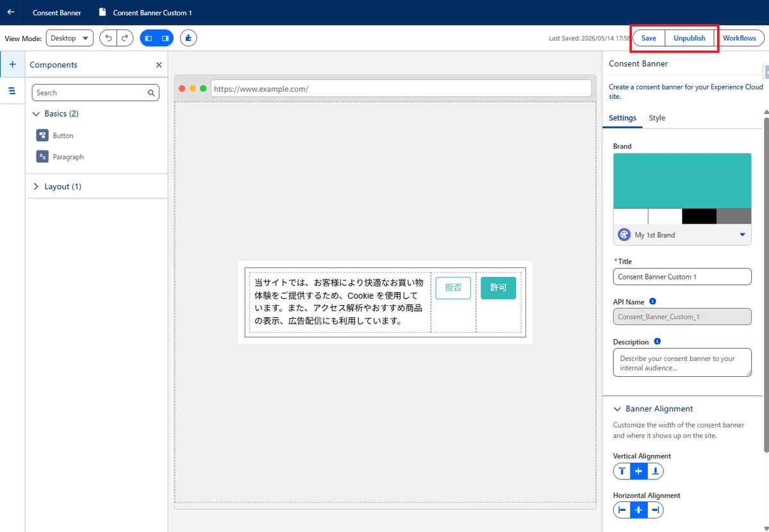Click the search magnifier icon
769x532 pixels.
pyautogui.click(x=151, y=93)
